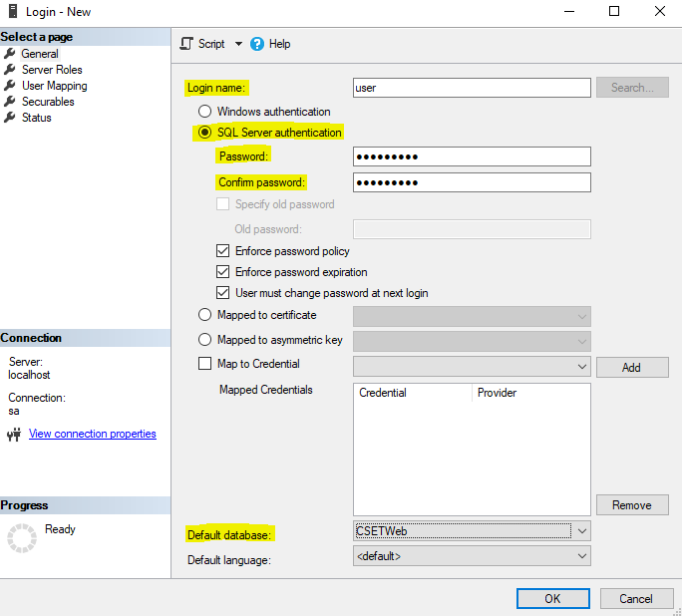Click the Add credential button
The image size is (682, 616).
click(x=632, y=368)
